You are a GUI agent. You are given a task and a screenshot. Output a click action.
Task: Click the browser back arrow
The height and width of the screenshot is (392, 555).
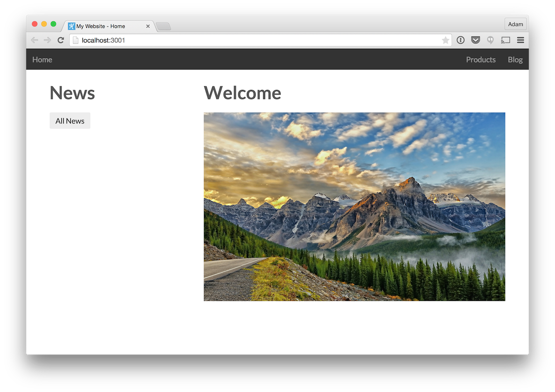click(x=35, y=40)
